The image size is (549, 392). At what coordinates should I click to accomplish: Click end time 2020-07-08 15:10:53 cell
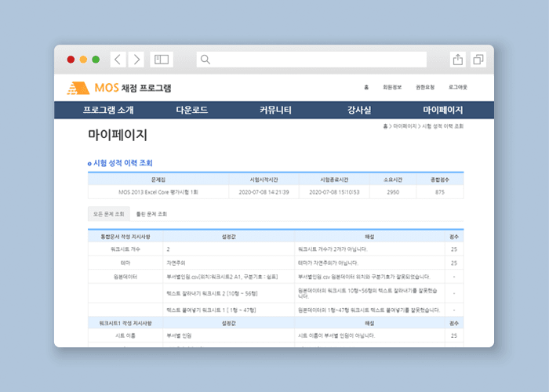[334, 192]
